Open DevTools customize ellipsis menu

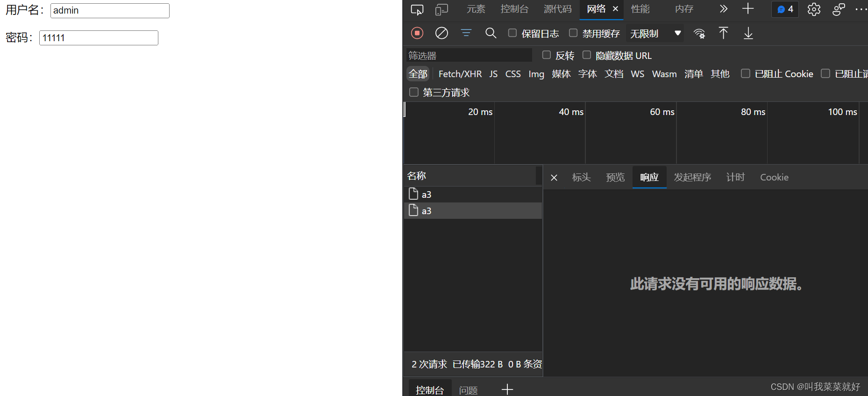coord(861,9)
